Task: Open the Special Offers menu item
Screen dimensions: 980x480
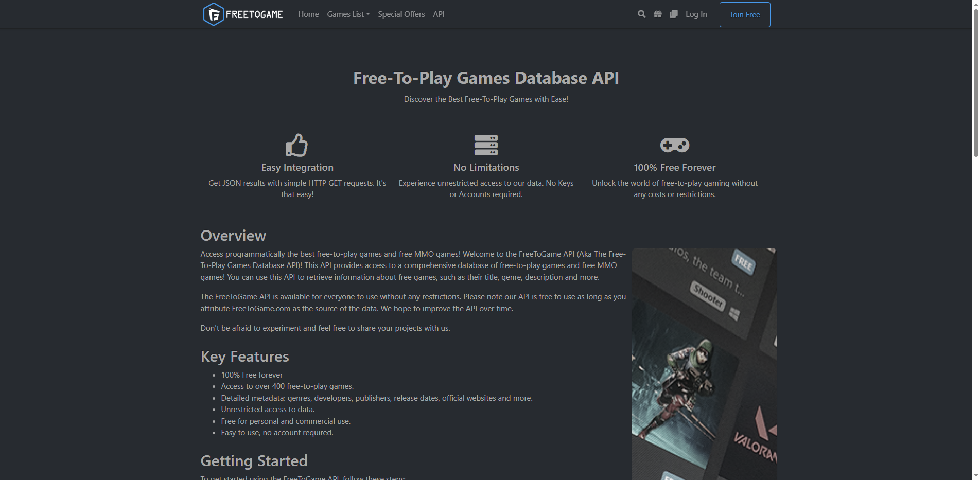Action: click(x=401, y=14)
